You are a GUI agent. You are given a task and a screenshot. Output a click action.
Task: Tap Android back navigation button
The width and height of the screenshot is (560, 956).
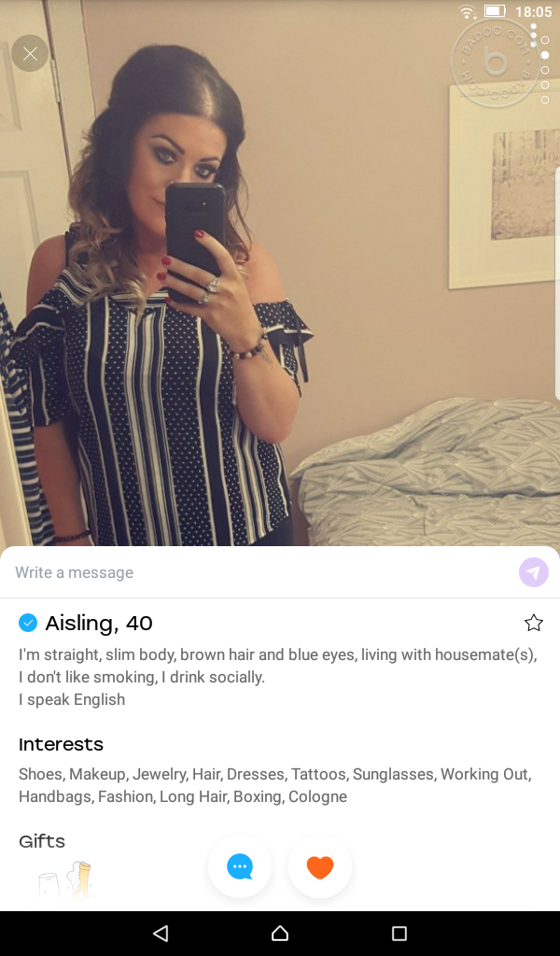point(161,933)
